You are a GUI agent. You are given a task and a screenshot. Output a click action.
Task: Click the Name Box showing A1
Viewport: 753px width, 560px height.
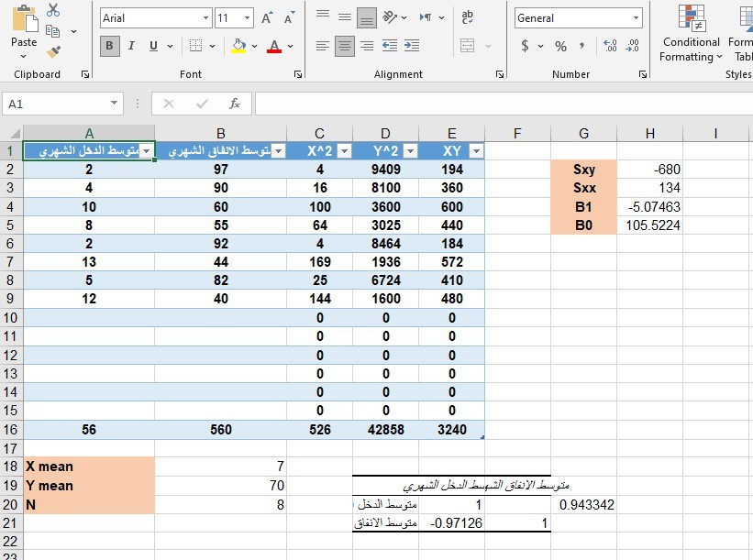[55, 104]
